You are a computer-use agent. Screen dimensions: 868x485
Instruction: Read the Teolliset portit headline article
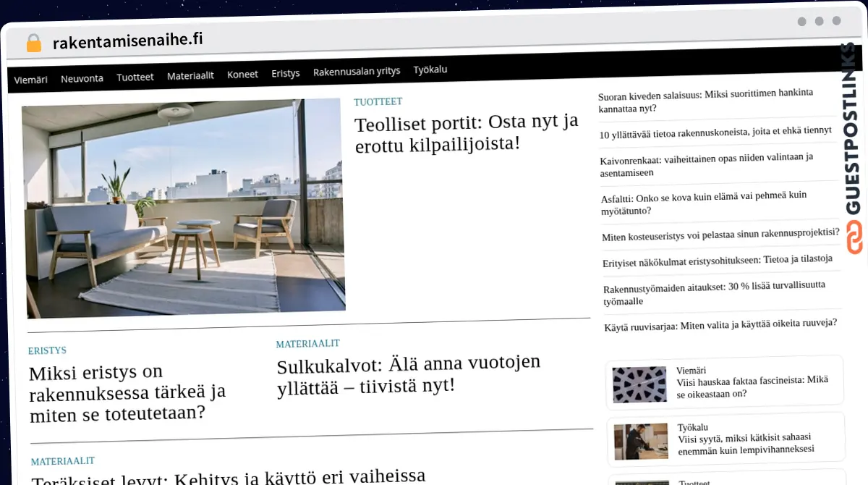tap(467, 133)
